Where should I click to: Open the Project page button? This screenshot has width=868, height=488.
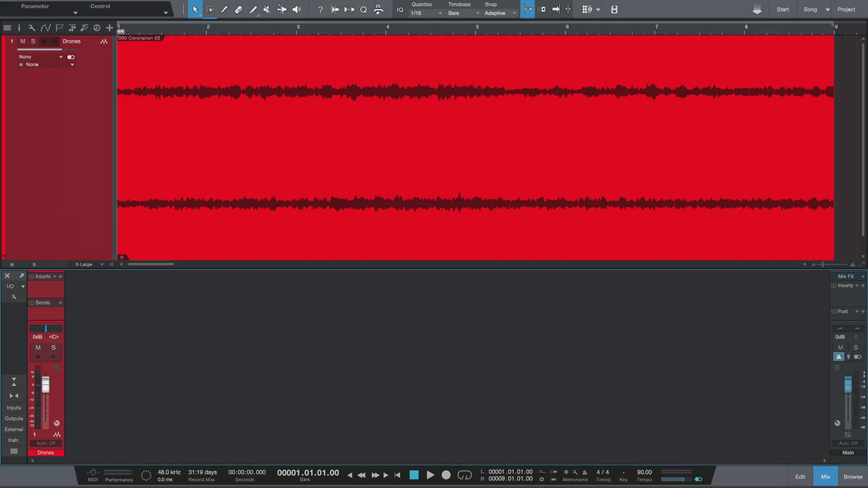click(x=846, y=9)
